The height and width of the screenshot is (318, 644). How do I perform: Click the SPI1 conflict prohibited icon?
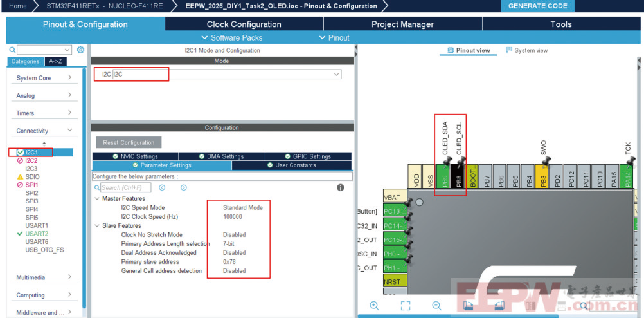click(x=20, y=185)
